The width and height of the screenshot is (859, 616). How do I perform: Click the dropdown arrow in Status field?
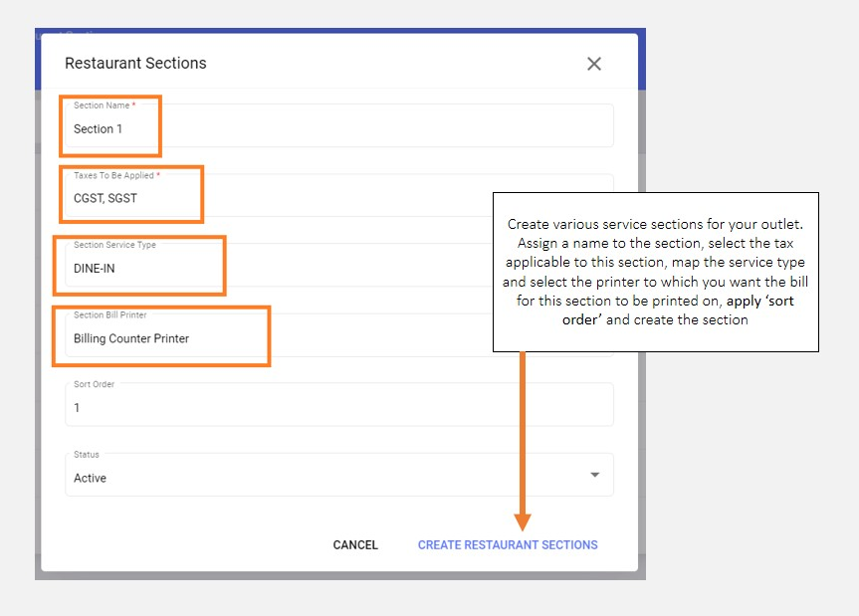point(595,476)
